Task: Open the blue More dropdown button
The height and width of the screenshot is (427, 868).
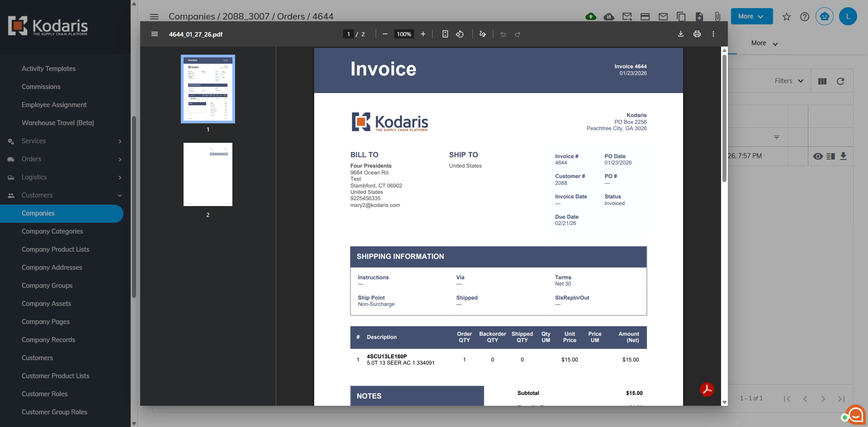Action: click(x=752, y=16)
